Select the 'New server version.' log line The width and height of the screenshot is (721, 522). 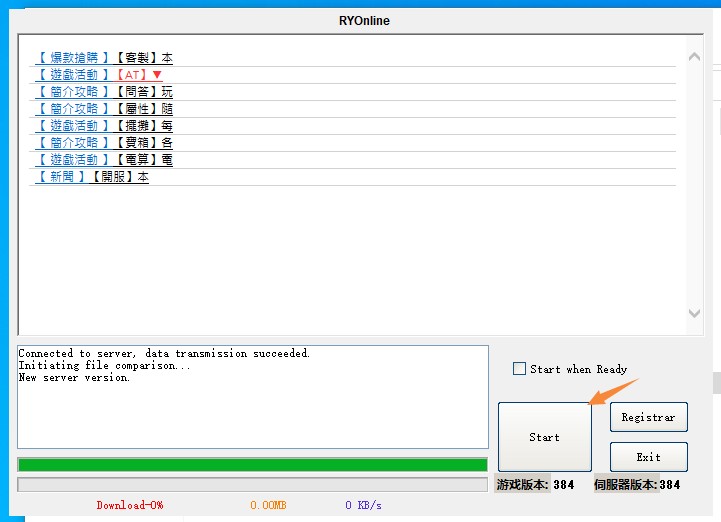pyautogui.click(x=74, y=378)
